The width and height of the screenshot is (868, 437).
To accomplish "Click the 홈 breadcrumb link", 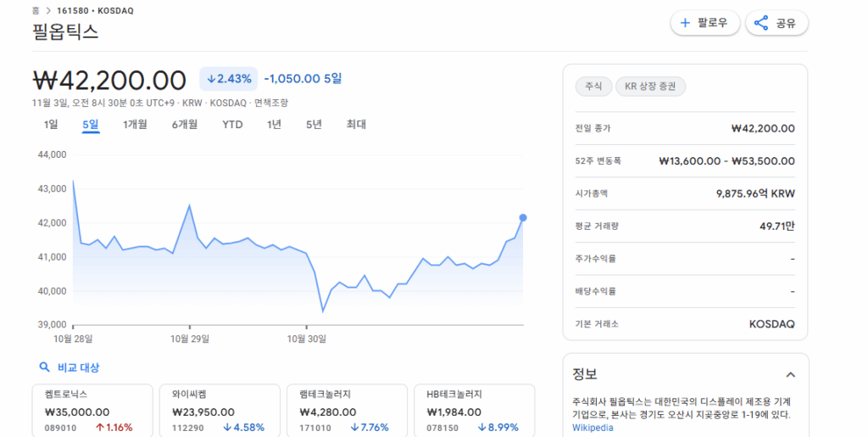I will coord(36,10).
